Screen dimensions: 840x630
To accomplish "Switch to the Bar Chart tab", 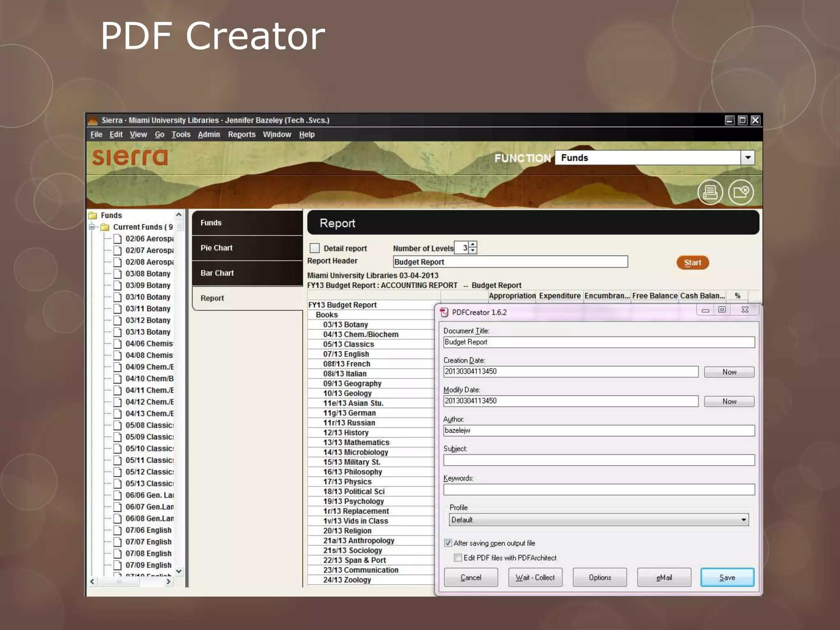I will [247, 273].
